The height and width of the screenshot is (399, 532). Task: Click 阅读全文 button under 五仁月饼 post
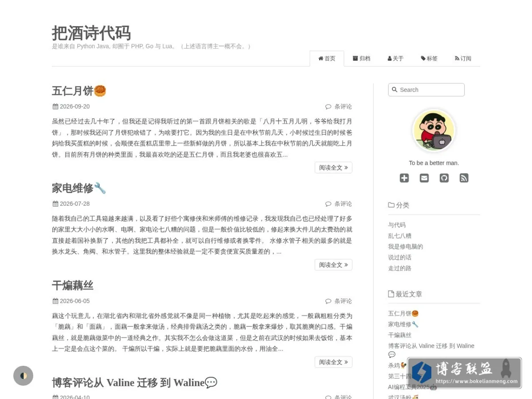(333, 168)
